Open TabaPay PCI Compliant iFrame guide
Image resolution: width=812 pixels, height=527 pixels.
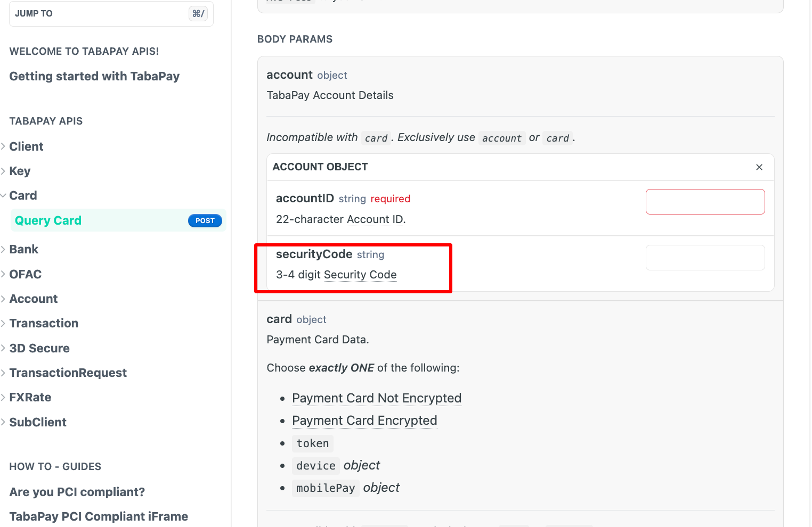point(99,516)
